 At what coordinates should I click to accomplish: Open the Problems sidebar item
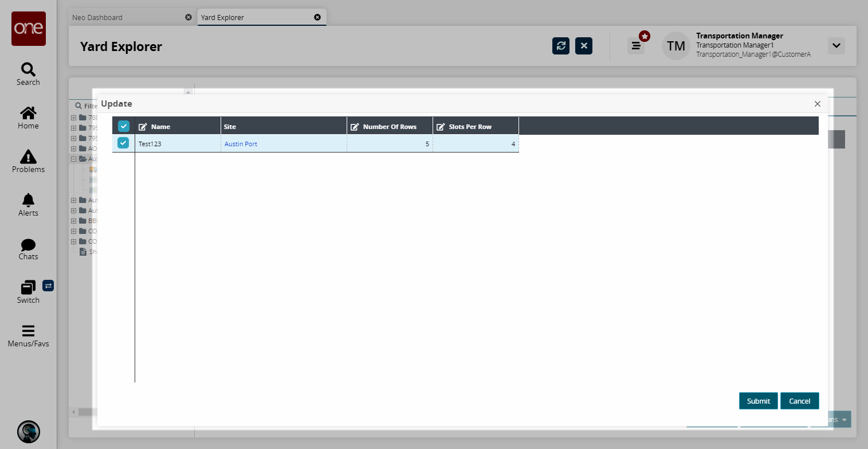pyautogui.click(x=28, y=162)
